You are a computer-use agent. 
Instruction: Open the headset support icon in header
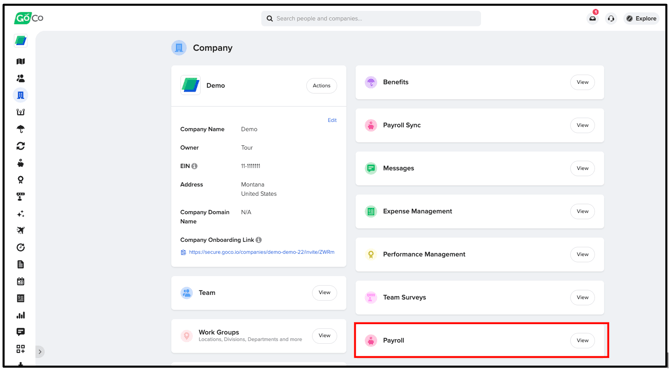click(x=611, y=18)
